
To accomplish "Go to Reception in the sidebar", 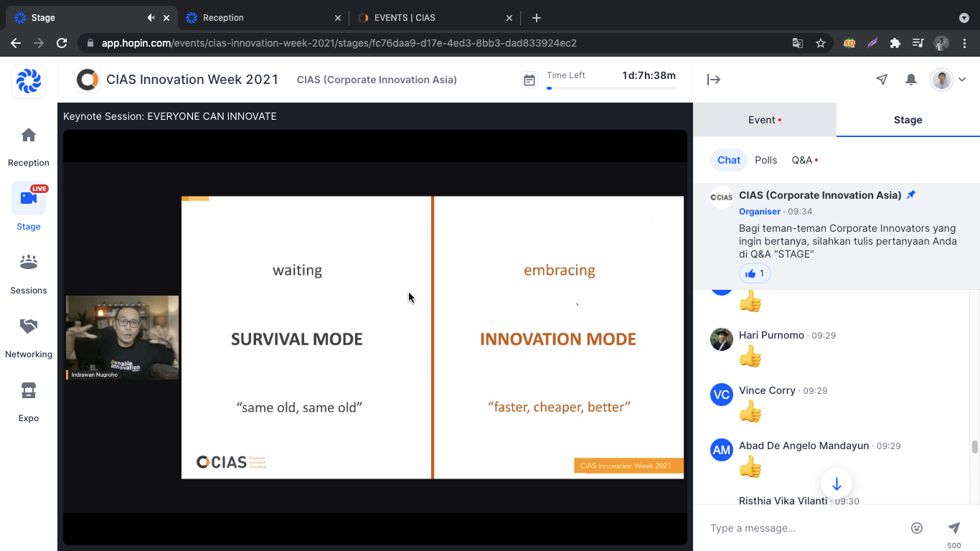I will 29,146.
